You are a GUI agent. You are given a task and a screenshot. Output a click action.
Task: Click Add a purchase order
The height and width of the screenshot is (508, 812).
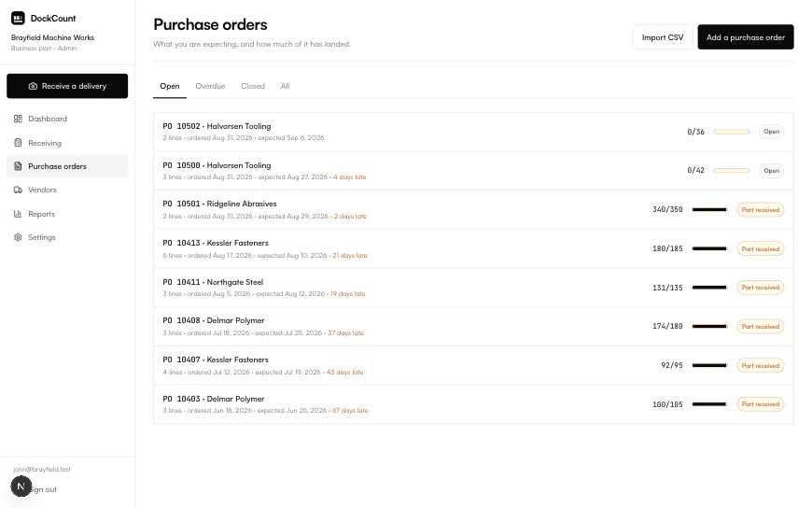point(746,37)
